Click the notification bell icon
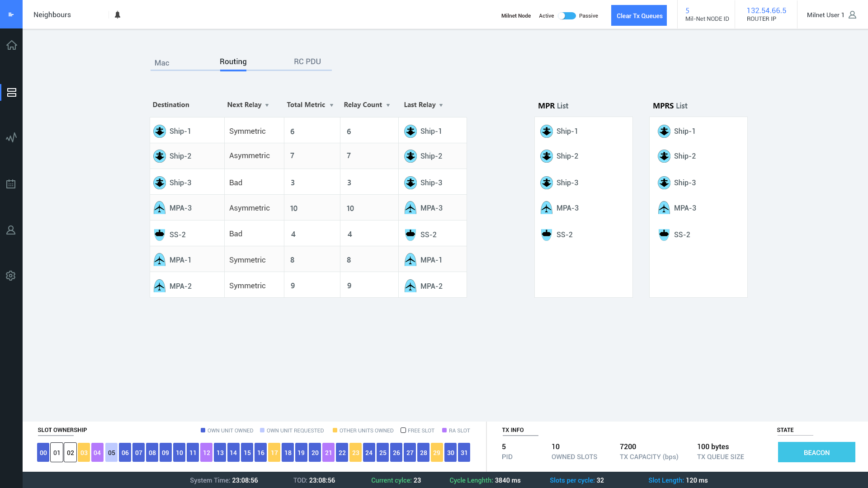This screenshot has height=488, width=868. coord(118,15)
